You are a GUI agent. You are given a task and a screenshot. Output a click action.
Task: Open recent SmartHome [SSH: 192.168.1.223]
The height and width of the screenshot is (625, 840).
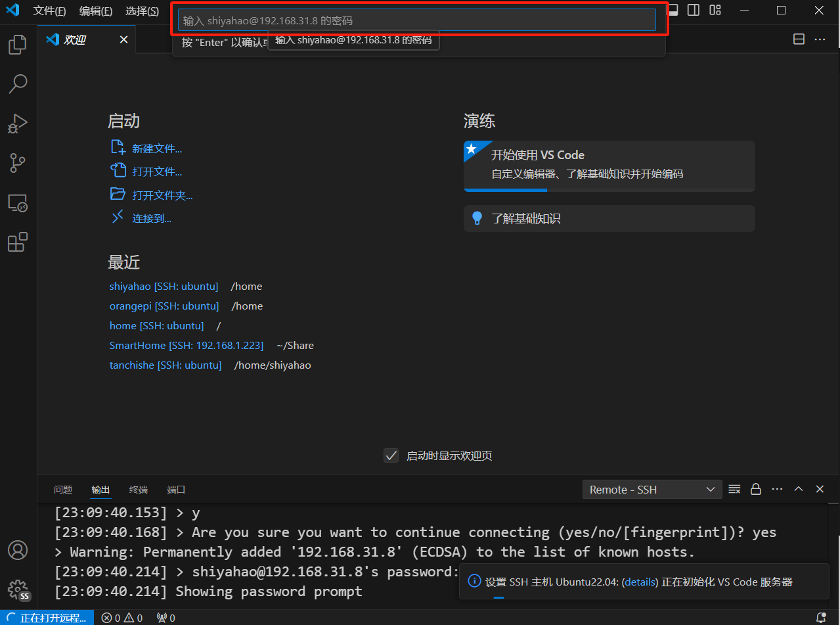click(187, 345)
